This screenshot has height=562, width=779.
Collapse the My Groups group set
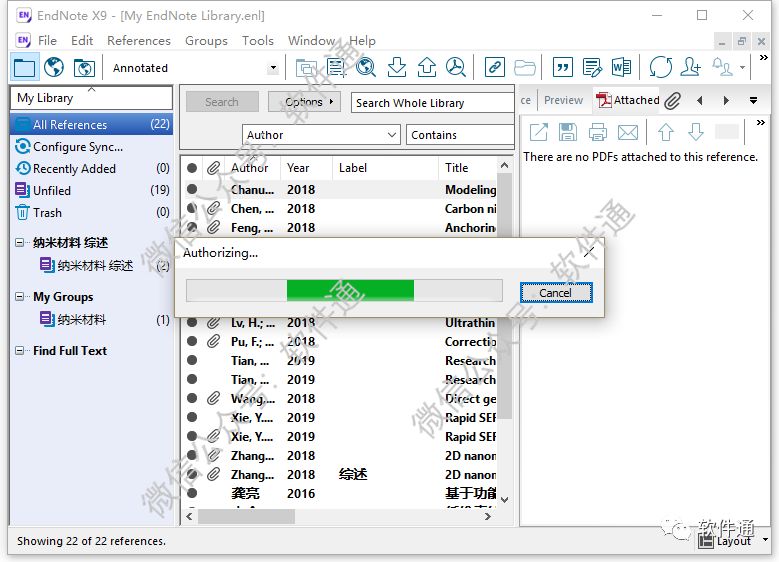[19, 297]
